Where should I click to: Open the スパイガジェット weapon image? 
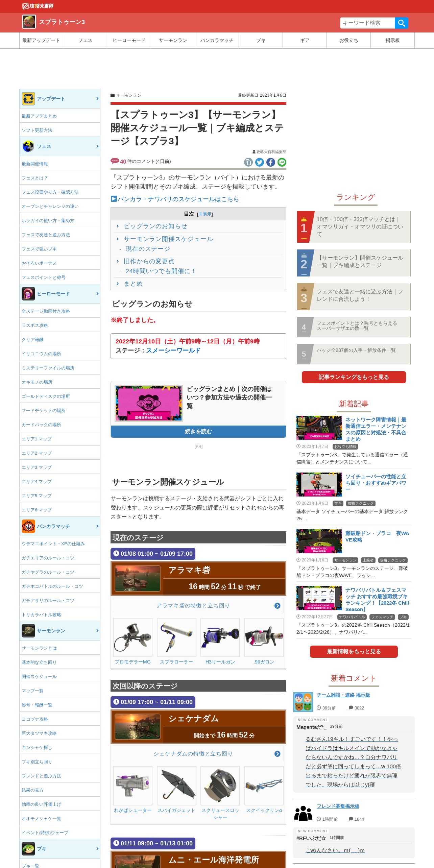pyautogui.click(x=176, y=786)
